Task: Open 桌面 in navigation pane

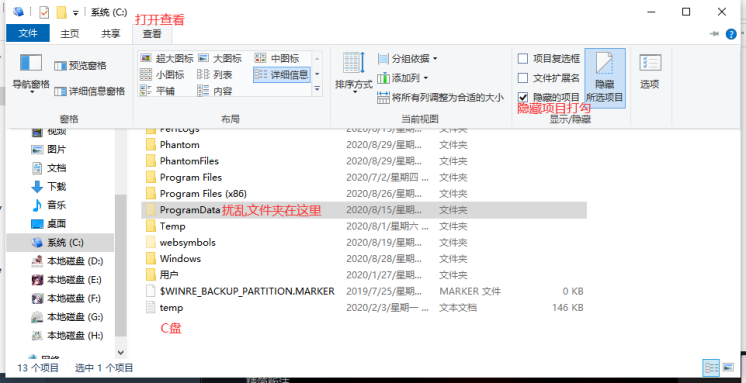Action: coord(49,224)
